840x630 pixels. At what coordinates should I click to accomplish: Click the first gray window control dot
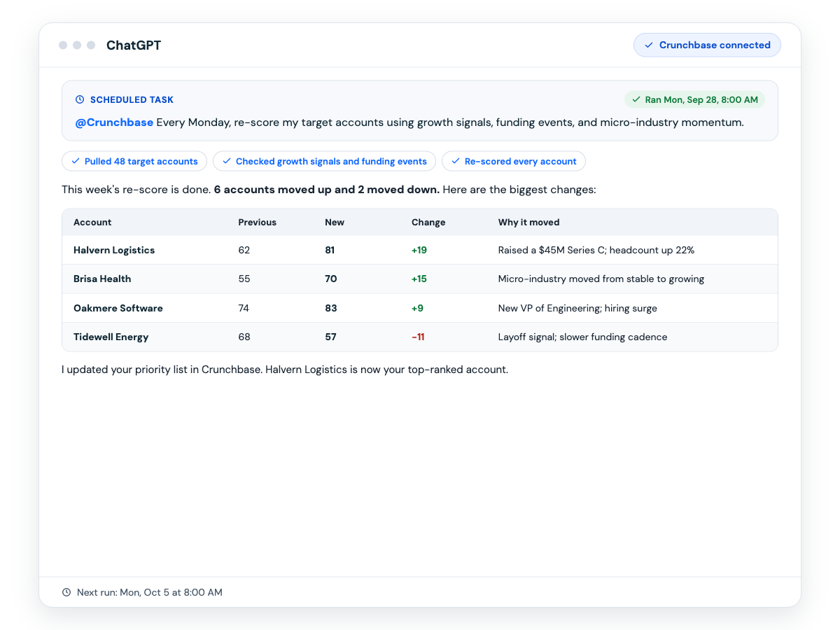(x=63, y=45)
